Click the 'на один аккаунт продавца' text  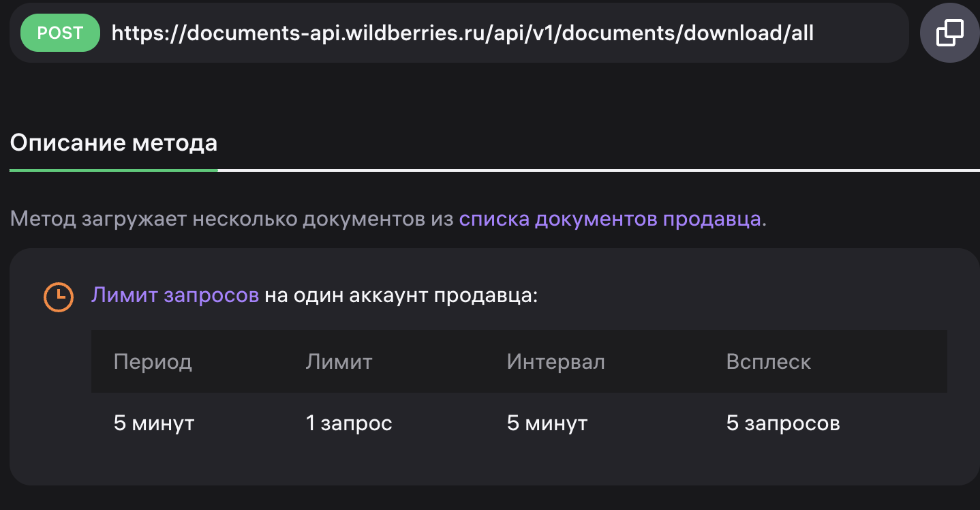tap(401, 295)
